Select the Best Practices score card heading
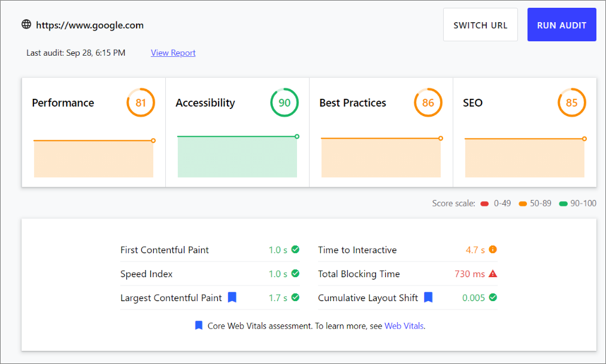The height and width of the screenshot is (364, 606). tap(353, 103)
